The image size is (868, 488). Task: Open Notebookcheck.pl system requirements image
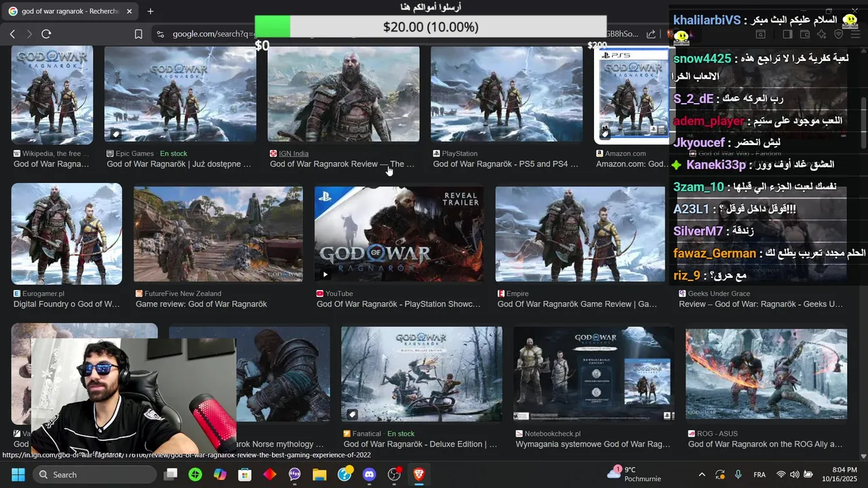coord(593,374)
